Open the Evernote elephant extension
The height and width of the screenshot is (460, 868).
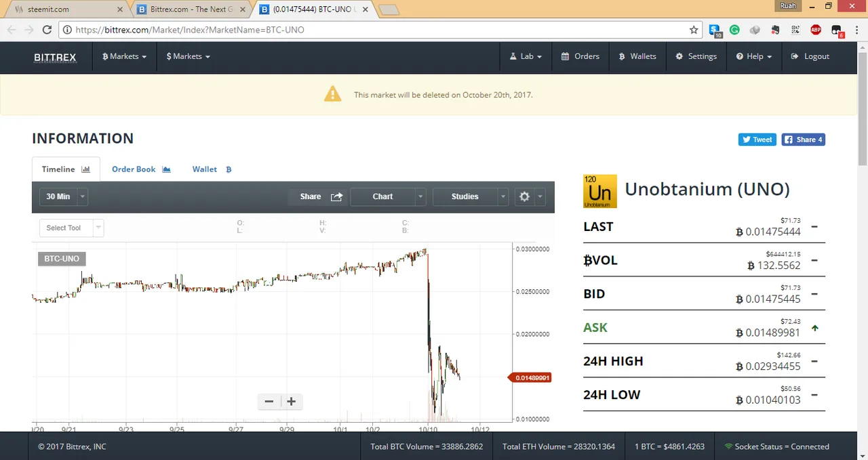pyautogui.click(x=775, y=30)
